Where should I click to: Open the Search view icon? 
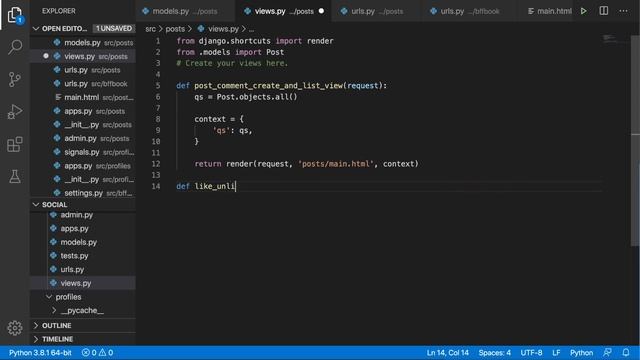coord(15,47)
